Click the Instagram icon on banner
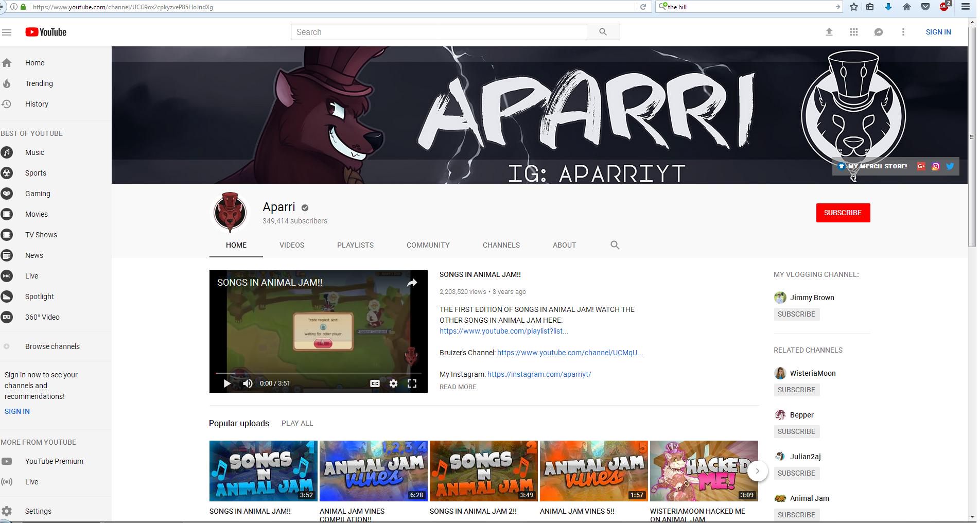This screenshot has height=523, width=980. 936,166
